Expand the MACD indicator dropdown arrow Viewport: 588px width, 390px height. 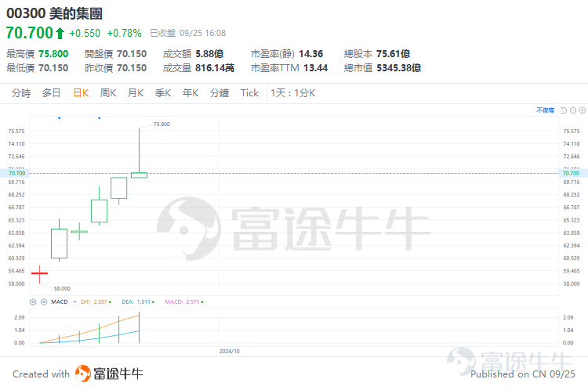tap(74, 302)
